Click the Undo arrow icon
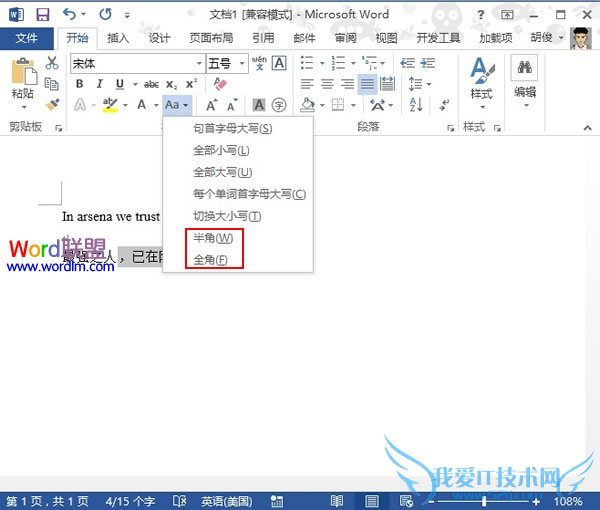The image size is (600, 510). pyautogui.click(x=68, y=14)
